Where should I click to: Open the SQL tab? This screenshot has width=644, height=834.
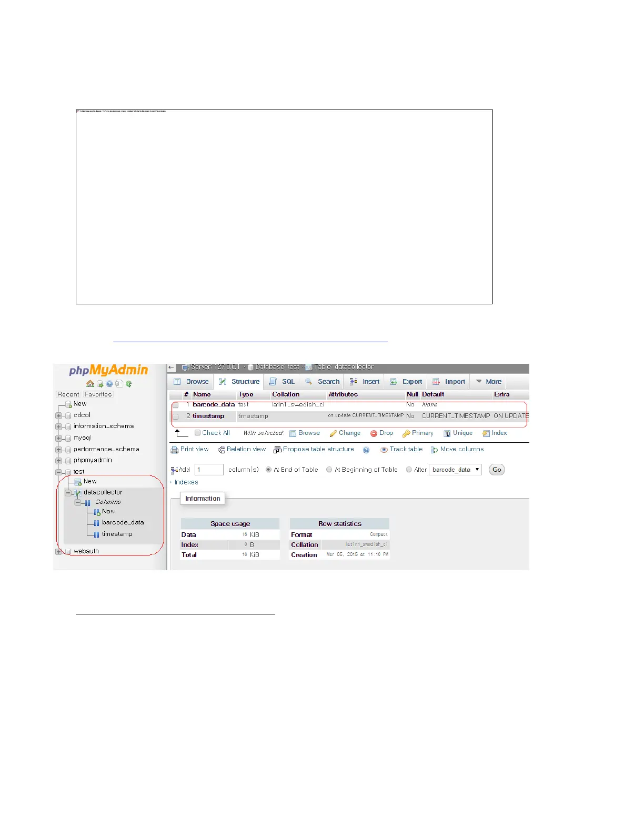point(282,382)
